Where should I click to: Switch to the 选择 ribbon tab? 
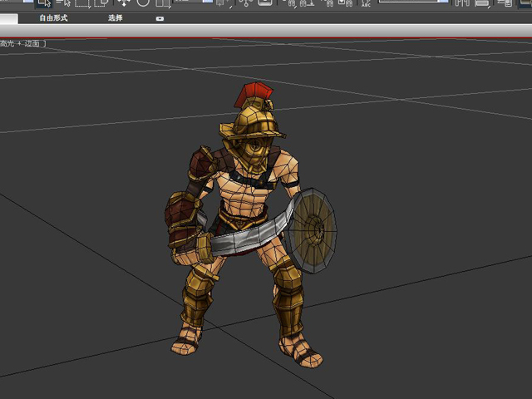click(115, 18)
